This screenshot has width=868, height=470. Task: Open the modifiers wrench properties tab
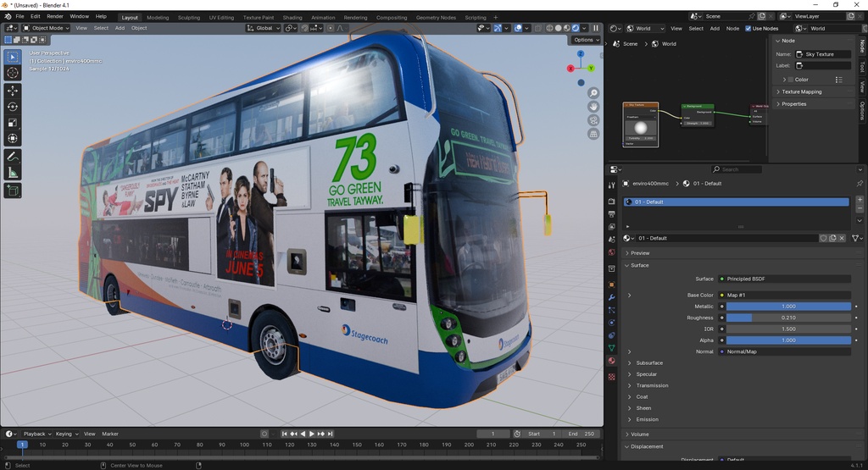tap(611, 297)
